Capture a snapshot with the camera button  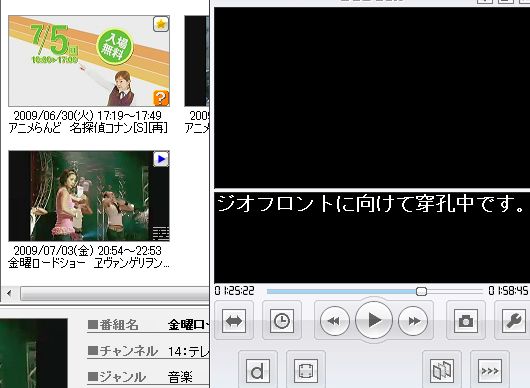[x=465, y=320]
